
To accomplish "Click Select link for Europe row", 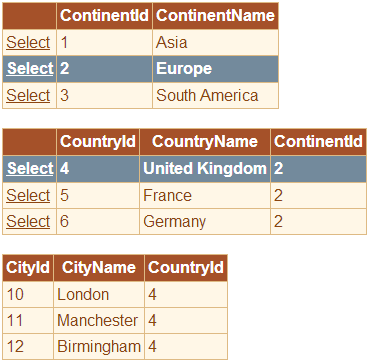I will pos(30,69).
